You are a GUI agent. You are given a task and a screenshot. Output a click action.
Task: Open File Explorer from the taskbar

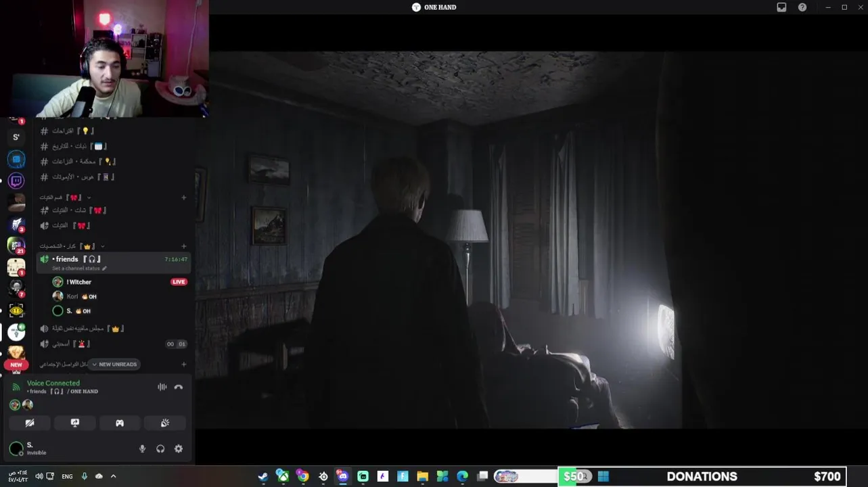pos(422,476)
